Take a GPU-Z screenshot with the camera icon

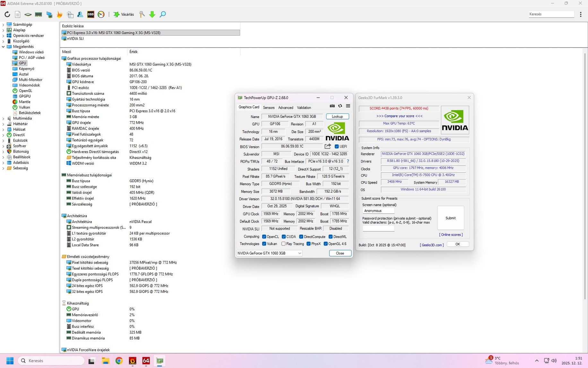[332, 106]
